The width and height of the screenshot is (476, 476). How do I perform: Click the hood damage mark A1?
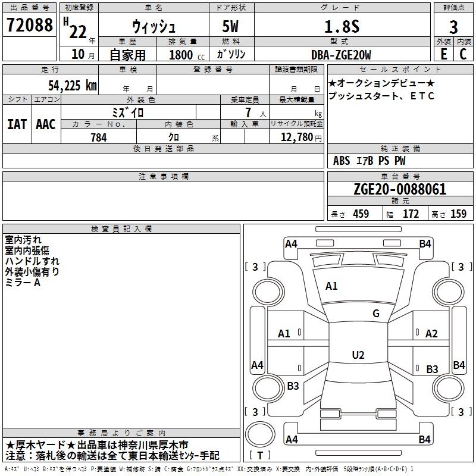331,286
